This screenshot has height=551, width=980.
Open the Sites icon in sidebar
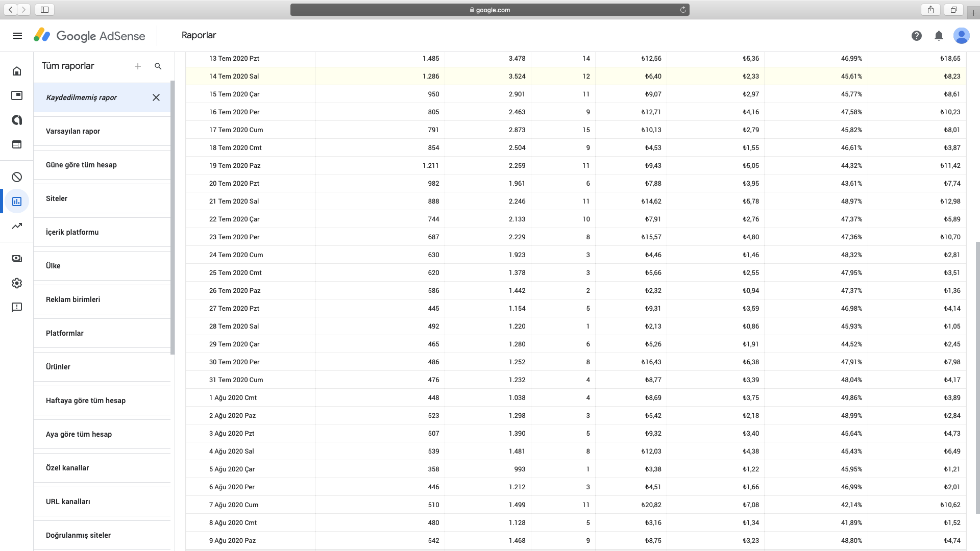[17, 144]
